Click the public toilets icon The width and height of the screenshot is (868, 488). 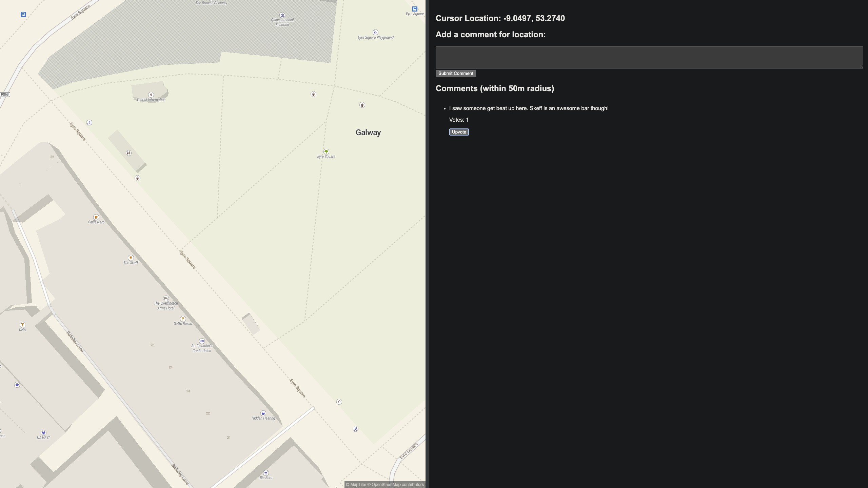pos(129,153)
